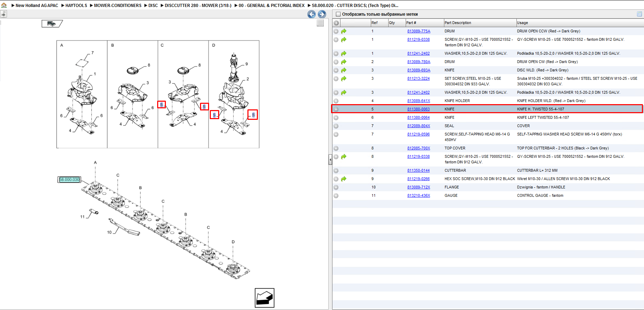Screen dimensions: 644x310
Task: Click the plus icon in table header
Action: coord(336,23)
